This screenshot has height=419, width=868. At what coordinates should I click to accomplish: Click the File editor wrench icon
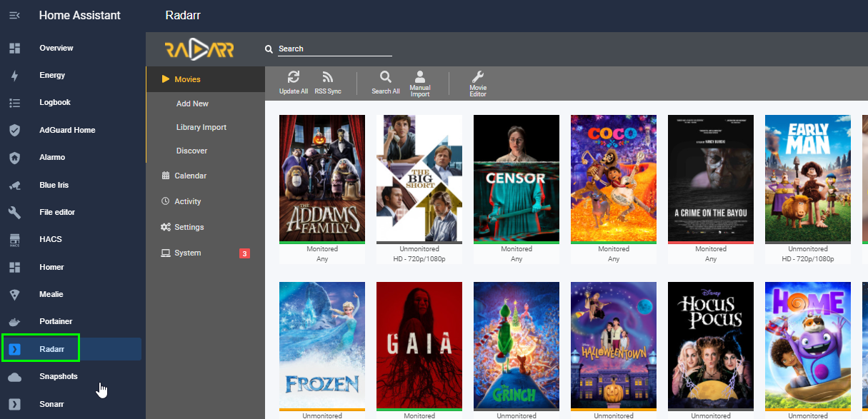point(14,212)
